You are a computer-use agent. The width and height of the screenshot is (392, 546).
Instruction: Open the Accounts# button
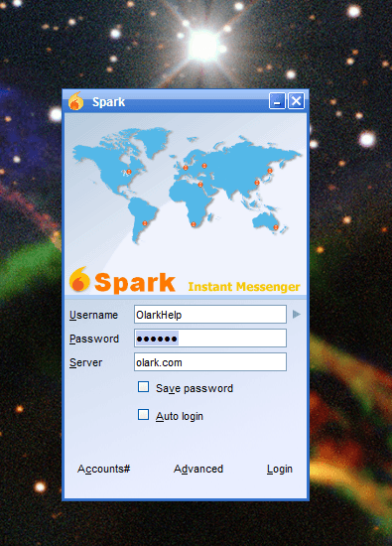pos(104,469)
